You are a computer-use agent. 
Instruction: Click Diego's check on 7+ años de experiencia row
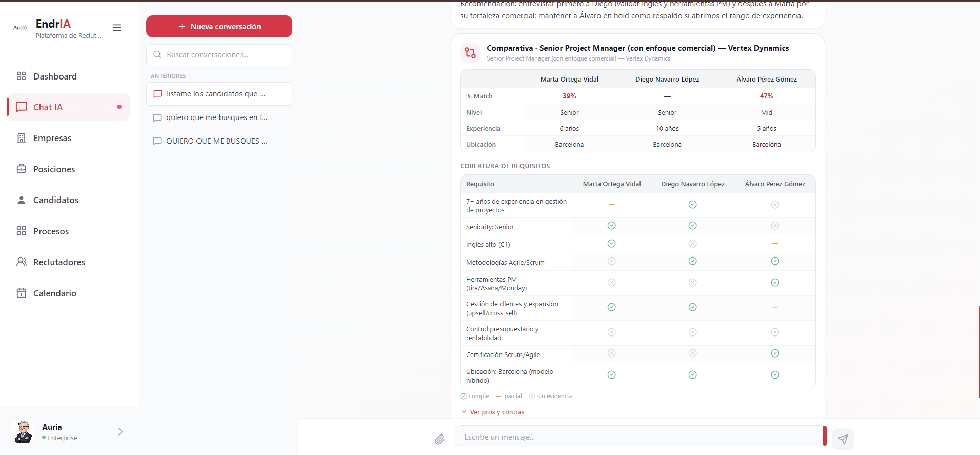tap(692, 205)
